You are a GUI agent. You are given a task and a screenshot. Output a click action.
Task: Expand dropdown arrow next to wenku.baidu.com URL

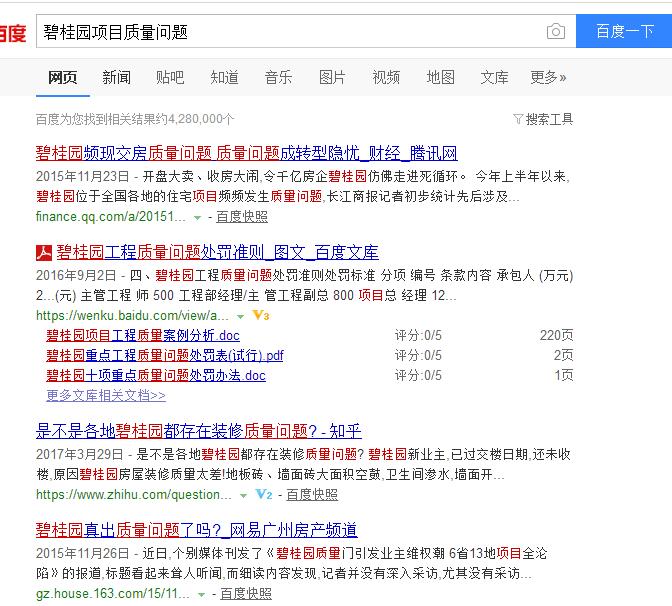[x=240, y=317]
